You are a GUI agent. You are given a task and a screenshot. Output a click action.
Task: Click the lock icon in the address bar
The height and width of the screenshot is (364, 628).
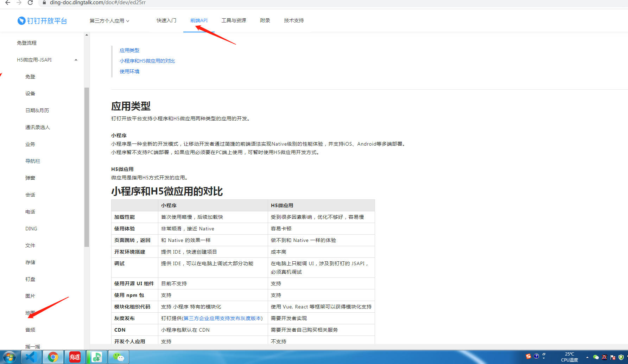click(44, 3)
